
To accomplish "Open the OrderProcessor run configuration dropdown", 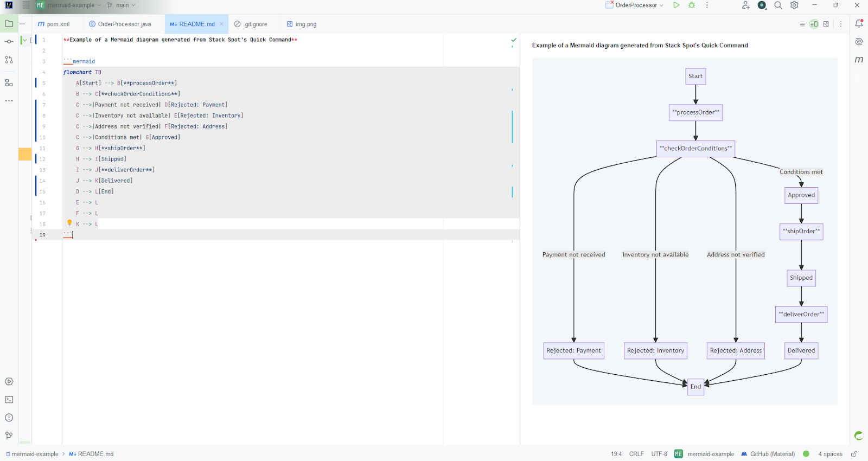I will [635, 5].
